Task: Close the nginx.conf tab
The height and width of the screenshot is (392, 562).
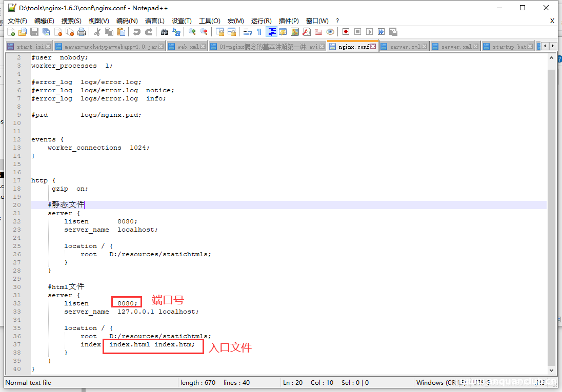Action: [373, 47]
